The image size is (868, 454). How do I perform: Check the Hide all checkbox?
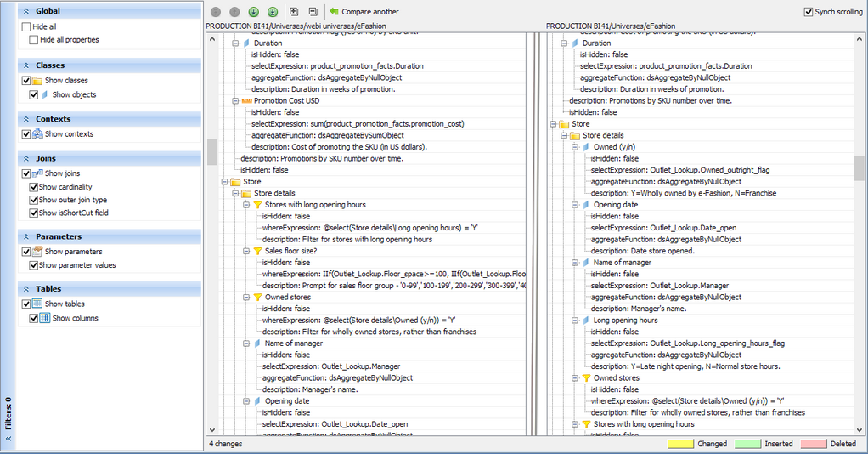26,26
